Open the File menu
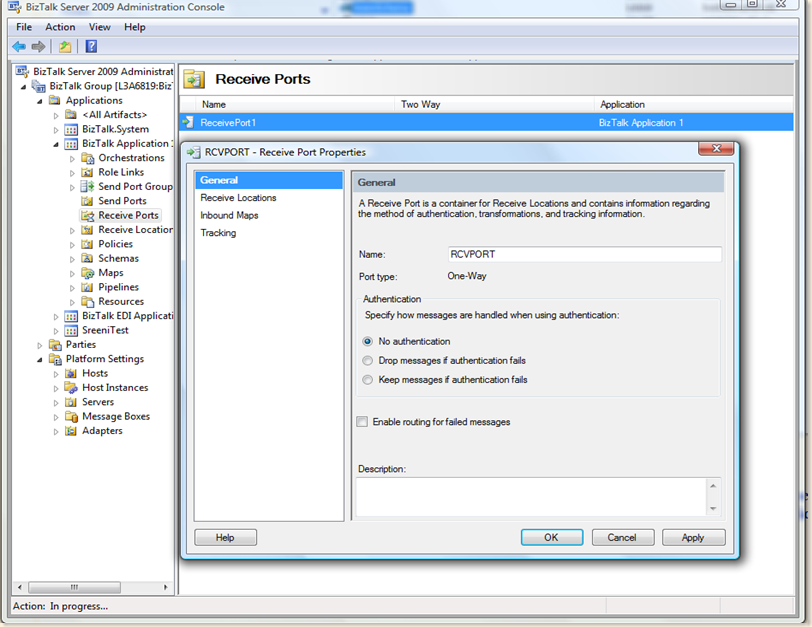Screen dimensions: 812x627 pos(24,27)
